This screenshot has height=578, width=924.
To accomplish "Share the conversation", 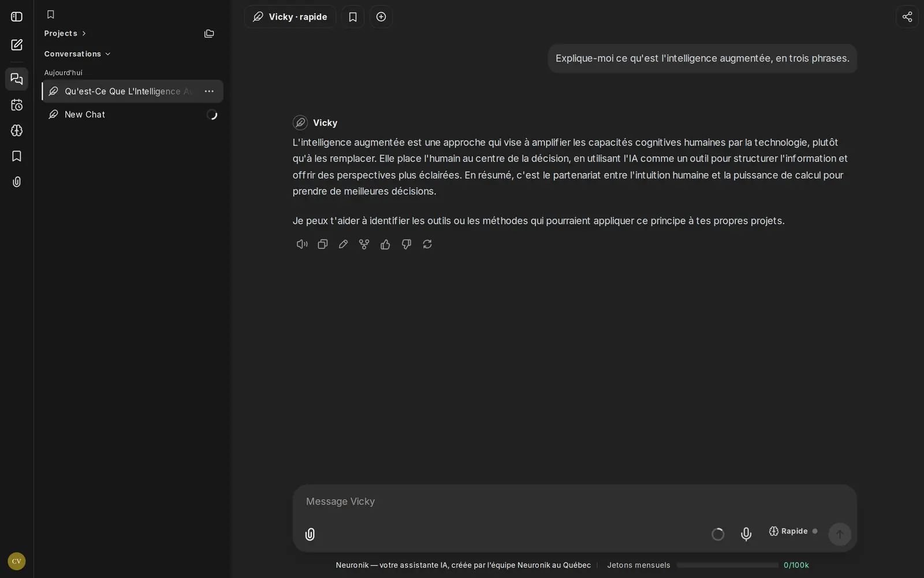I will point(907,17).
